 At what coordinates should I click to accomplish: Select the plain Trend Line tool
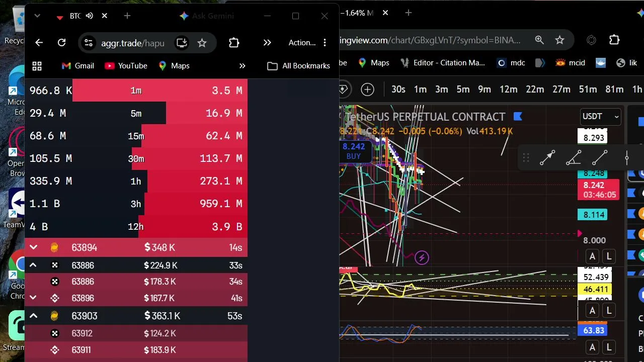coord(600,158)
